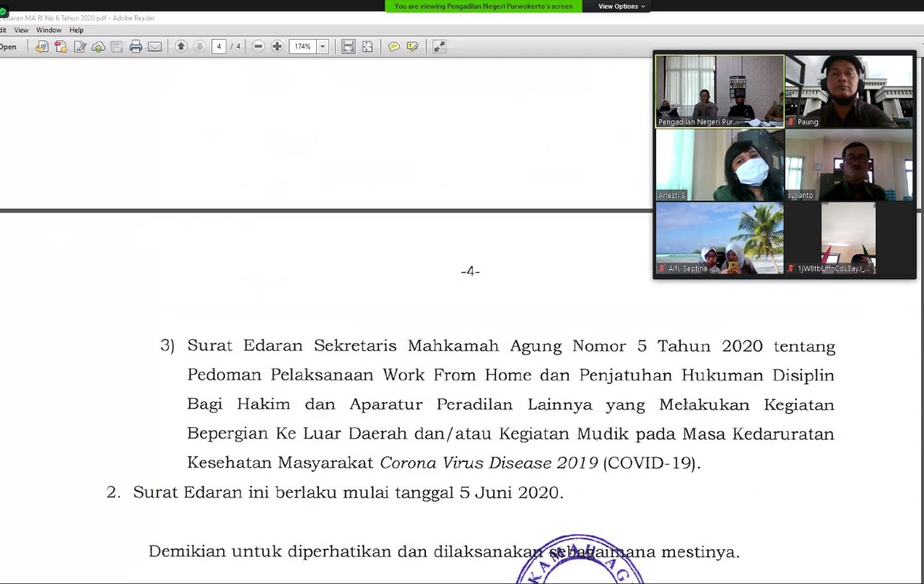Add a sticky note comment
The image size is (924, 584).
click(393, 46)
